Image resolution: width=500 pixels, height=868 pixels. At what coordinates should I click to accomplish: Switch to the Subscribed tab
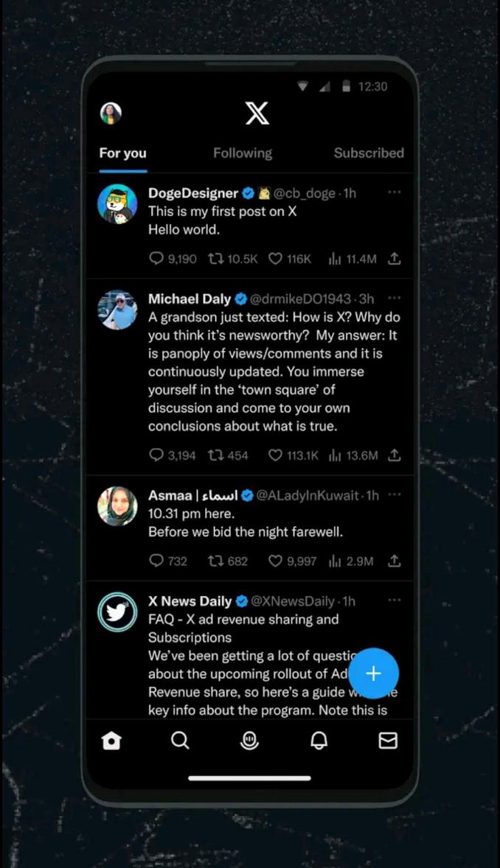click(x=369, y=153)
